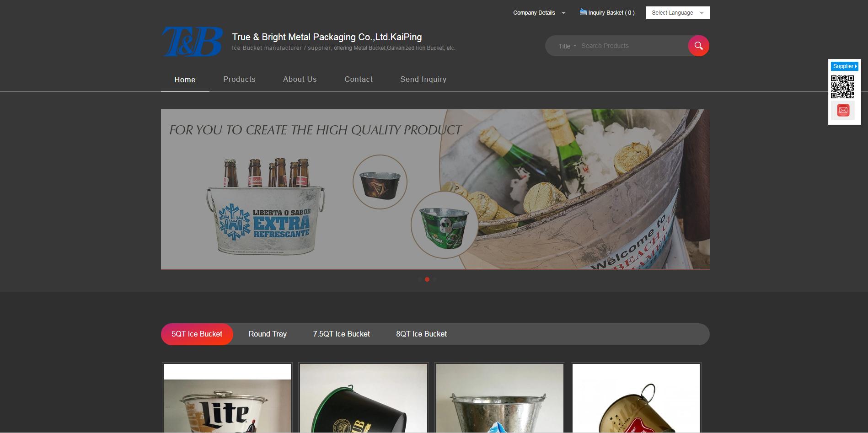Screen dimensions: 868x433
Task: Open the Products menu item
Action: 239,80
